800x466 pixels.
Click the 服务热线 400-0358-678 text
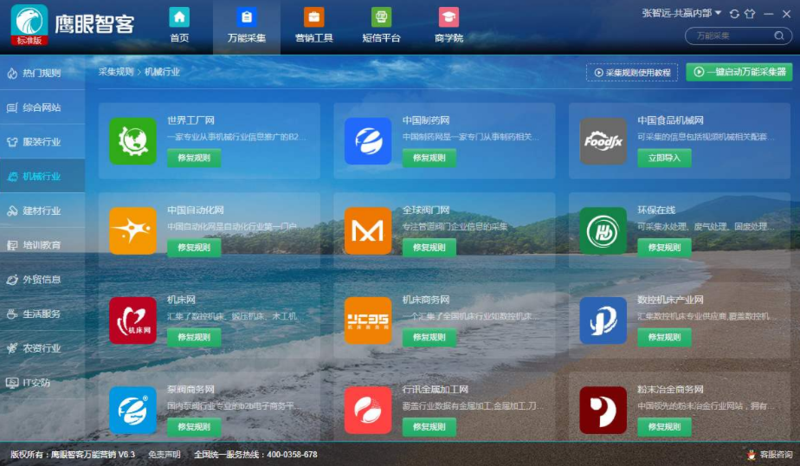pyautogui.click(x=256, y=454)
